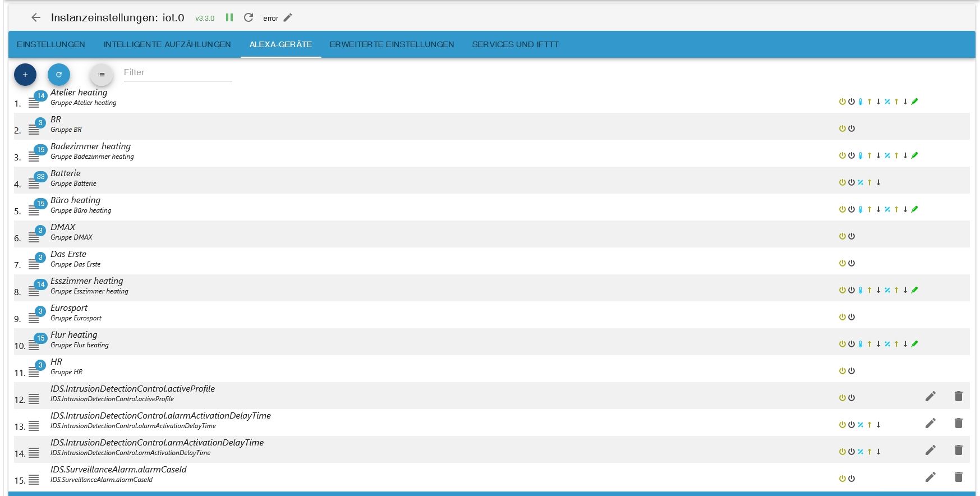
Task: Click the back arrow next to Instanzeinstellungen
Action: 36,18
